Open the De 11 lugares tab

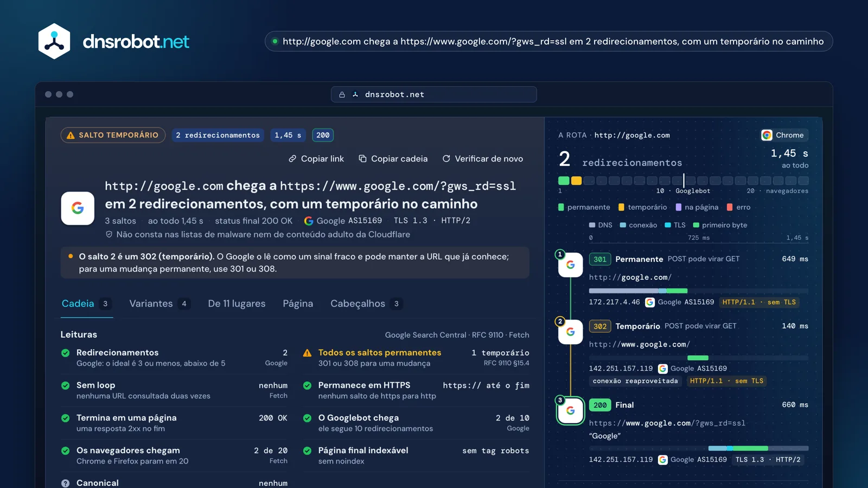pos(237,304)
